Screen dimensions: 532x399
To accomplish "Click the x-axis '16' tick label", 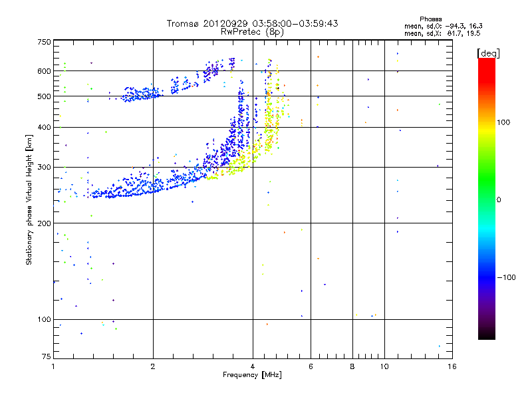I will tap(452, 366).
